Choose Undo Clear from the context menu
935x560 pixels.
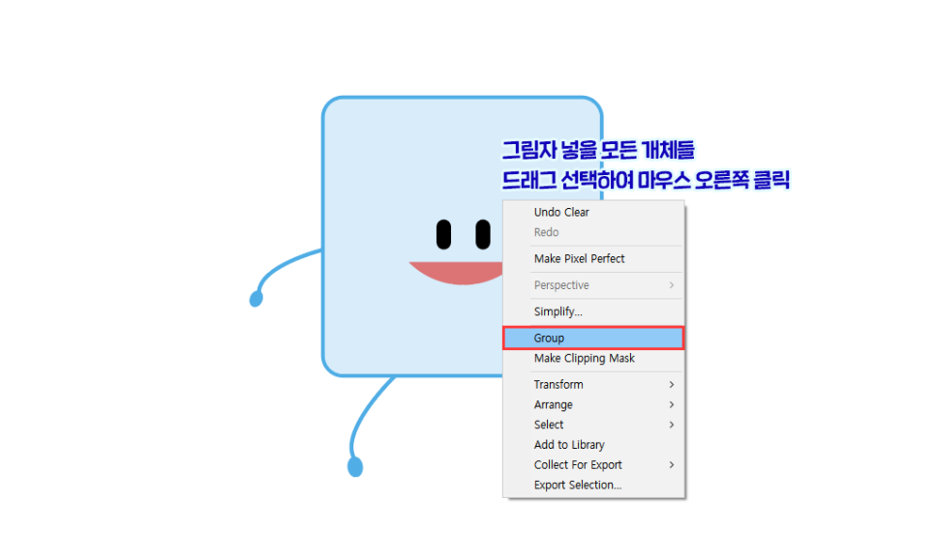pos(593,212)
